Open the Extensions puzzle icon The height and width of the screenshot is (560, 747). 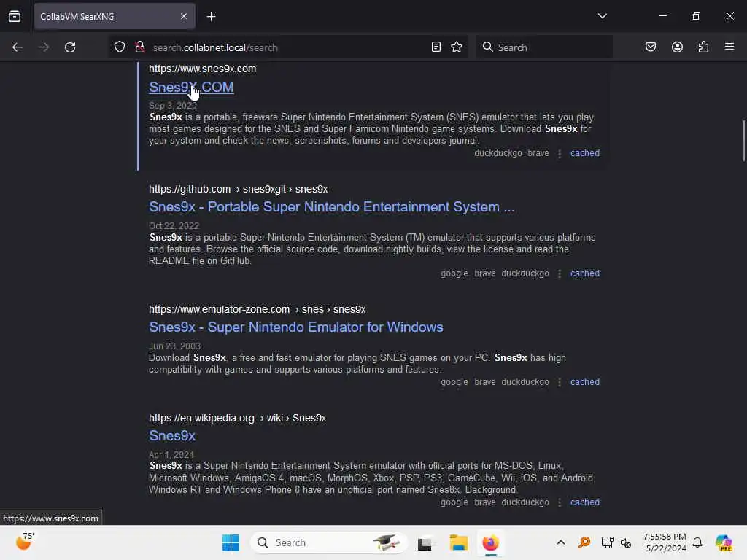[x=703, y=47]
